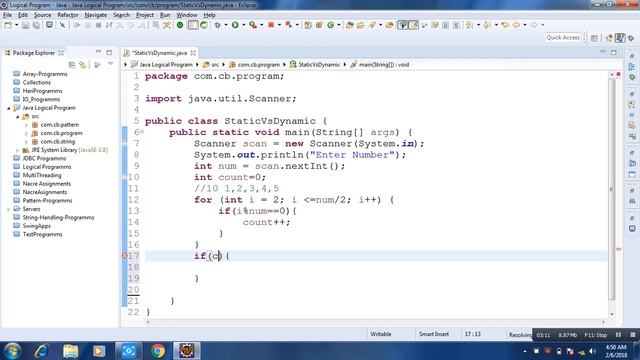Click the Back navigation arrow icon
Viewport: 640px width, 360px height.
tap(516, 25)
